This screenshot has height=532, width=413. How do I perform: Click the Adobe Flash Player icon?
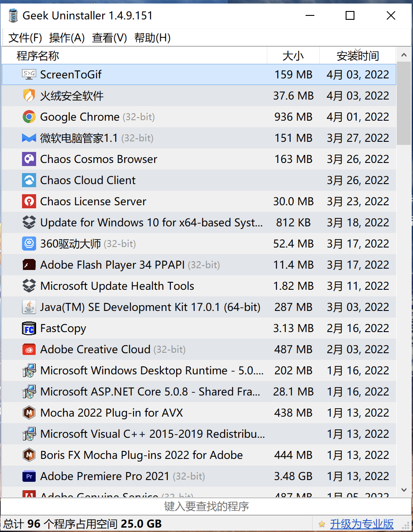coord(29,265)
